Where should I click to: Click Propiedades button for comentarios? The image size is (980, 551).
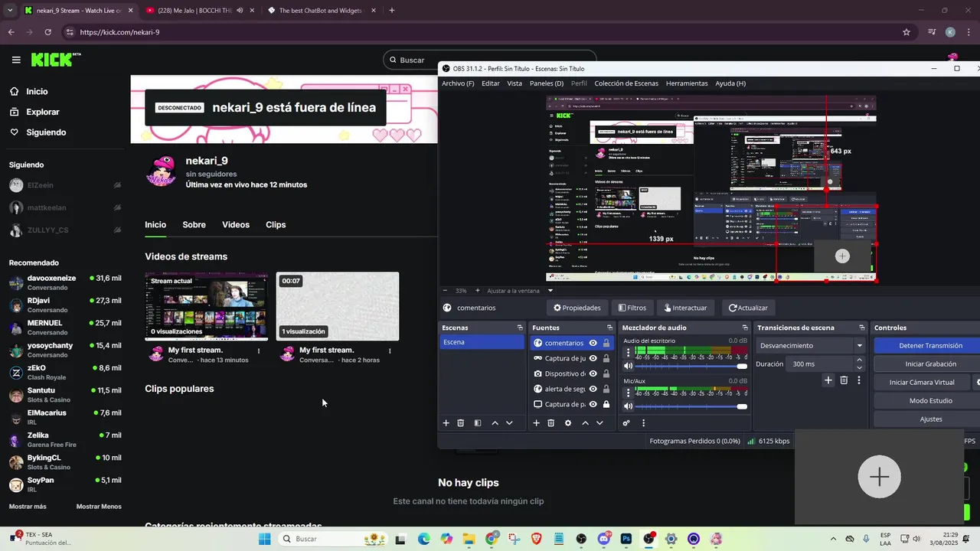coord(577,308)
